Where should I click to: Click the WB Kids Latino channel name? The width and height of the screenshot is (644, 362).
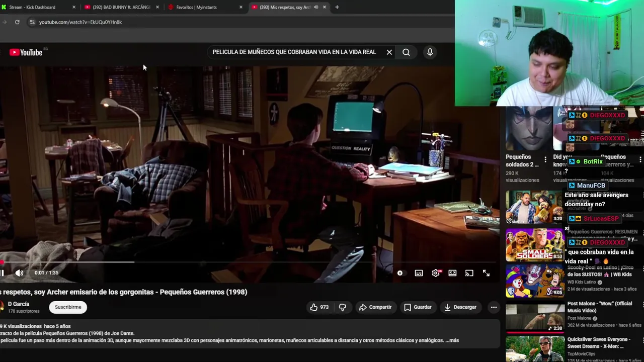pyautogui.click(x=582, y=282)
